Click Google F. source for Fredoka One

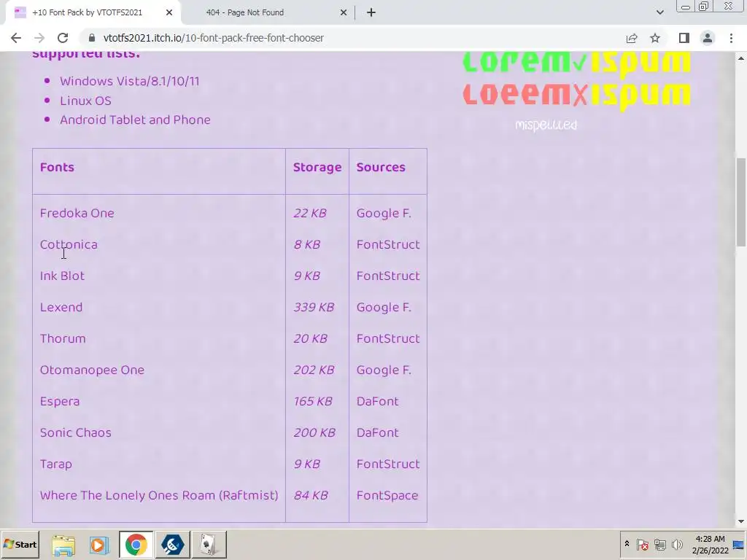[384, 213]
